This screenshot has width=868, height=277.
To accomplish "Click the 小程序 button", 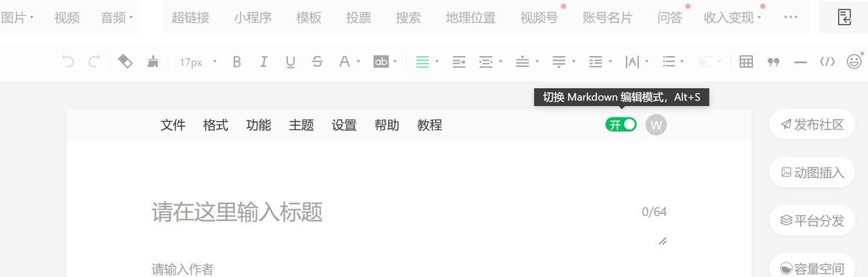I will (x=253, y=17).
